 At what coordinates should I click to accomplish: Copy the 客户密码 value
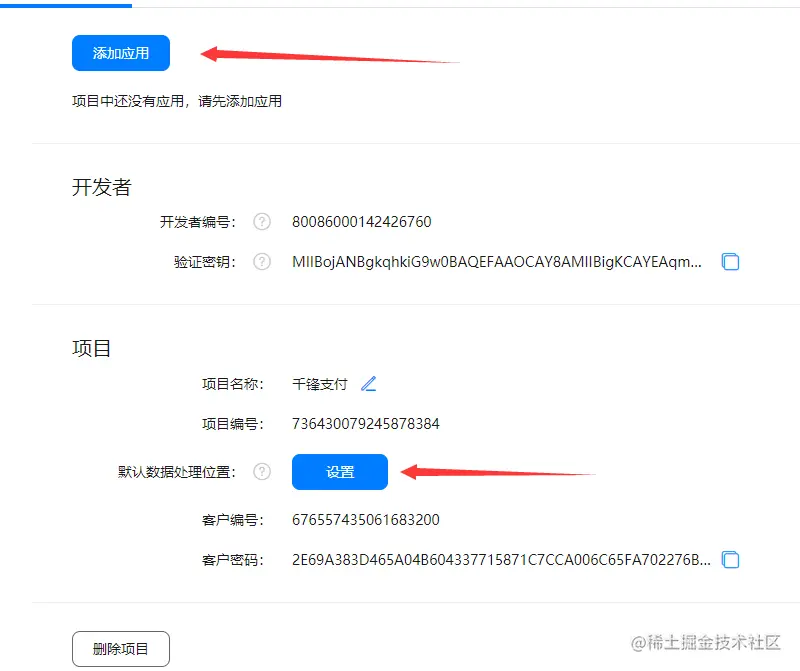point(730,560)
